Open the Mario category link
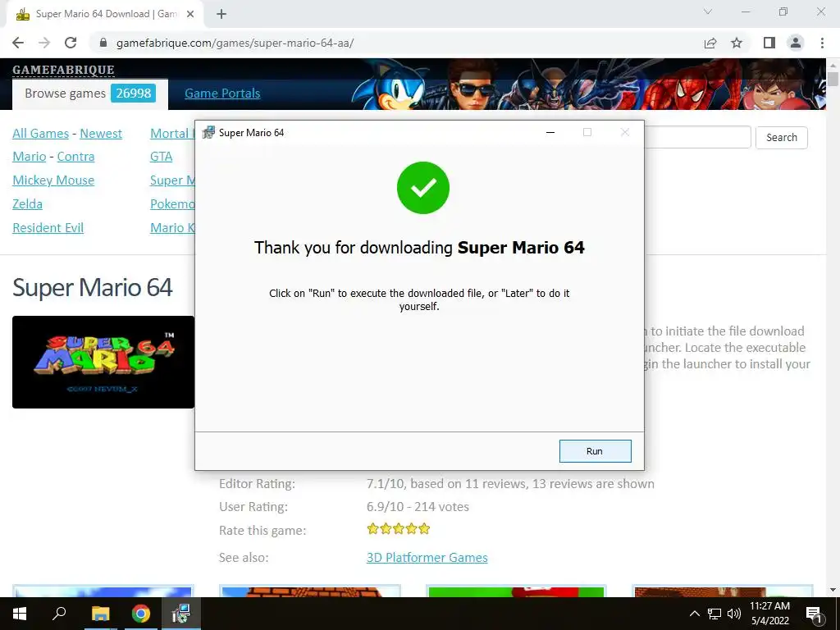Screen dimensions: 840x630 pyautogui.click(x=30, y=157)
